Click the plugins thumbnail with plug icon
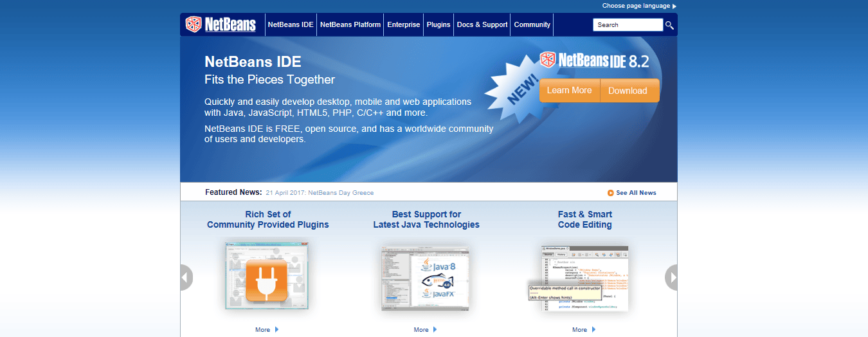 (268, 276)
